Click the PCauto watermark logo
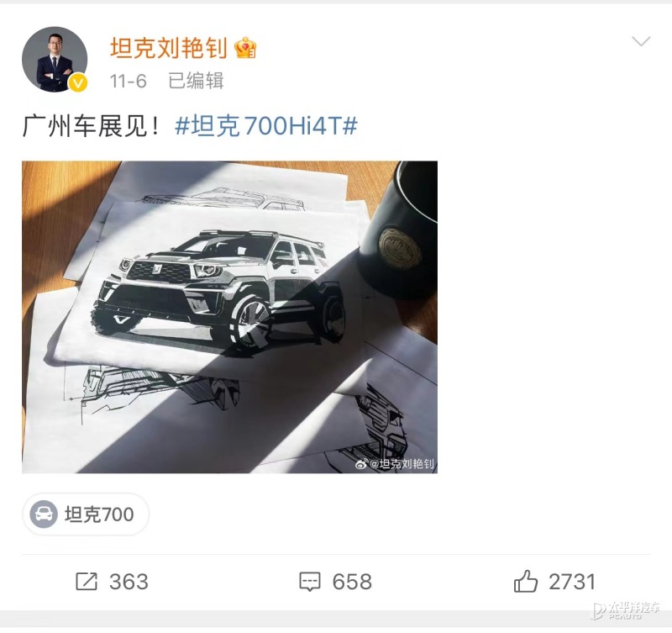Screen dimensions: 672x633 coord(626,610)
